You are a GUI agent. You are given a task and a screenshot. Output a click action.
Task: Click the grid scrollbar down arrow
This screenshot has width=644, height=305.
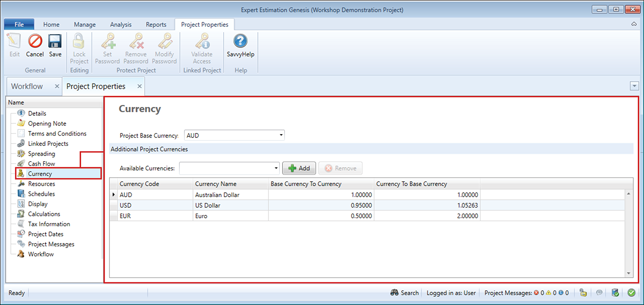pos(629,273)
